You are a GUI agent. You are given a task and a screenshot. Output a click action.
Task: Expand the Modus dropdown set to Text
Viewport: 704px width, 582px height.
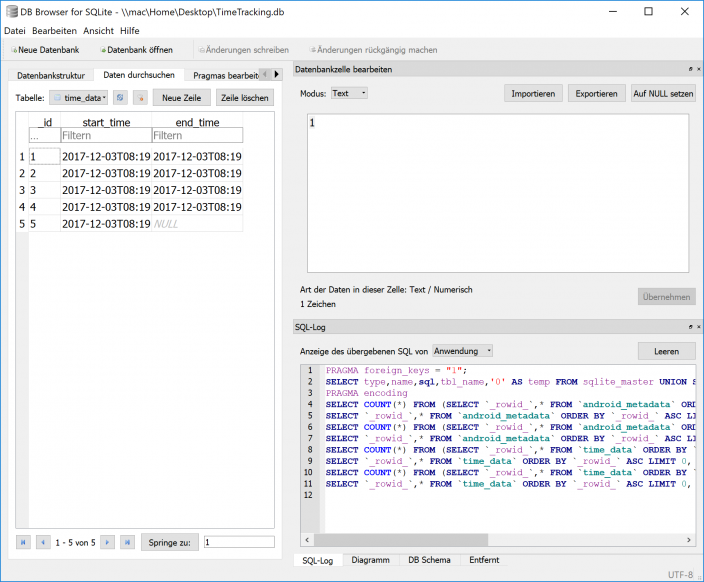tap(349, 93)
